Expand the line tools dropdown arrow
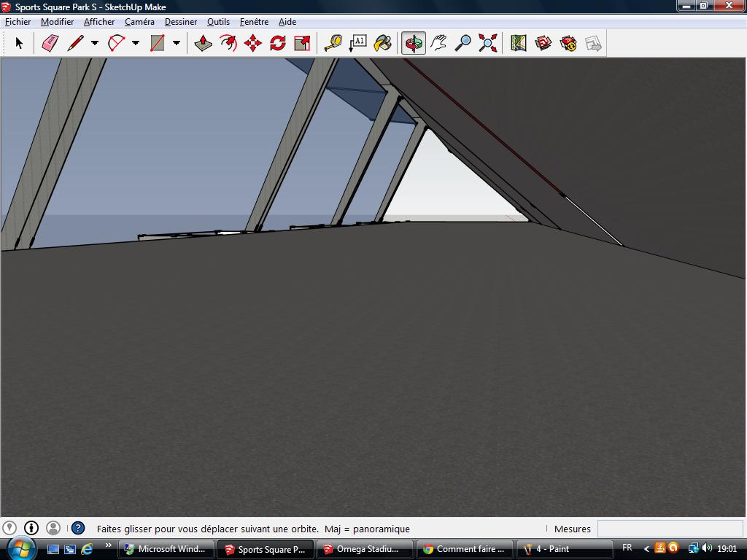 (95, 44)
